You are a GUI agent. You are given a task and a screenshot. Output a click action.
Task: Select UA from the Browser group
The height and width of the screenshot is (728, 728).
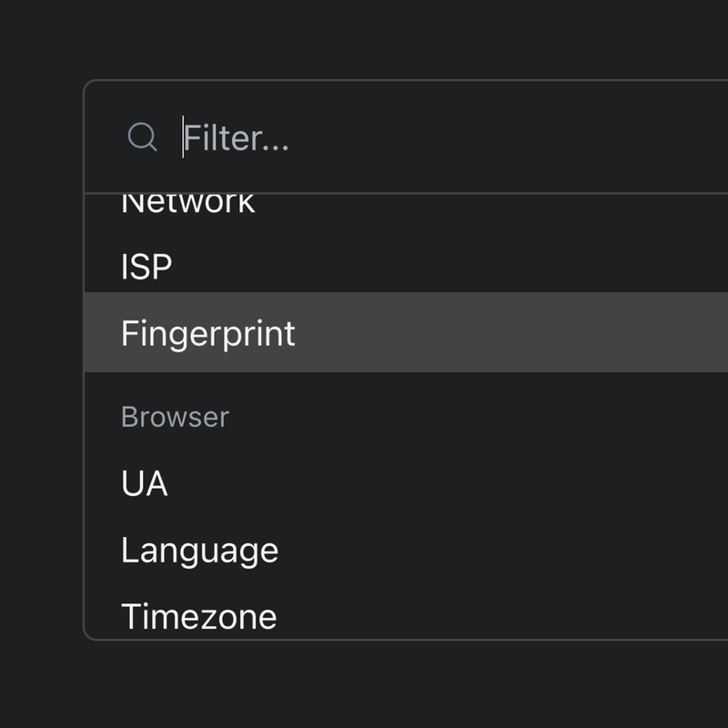(406, 483)
